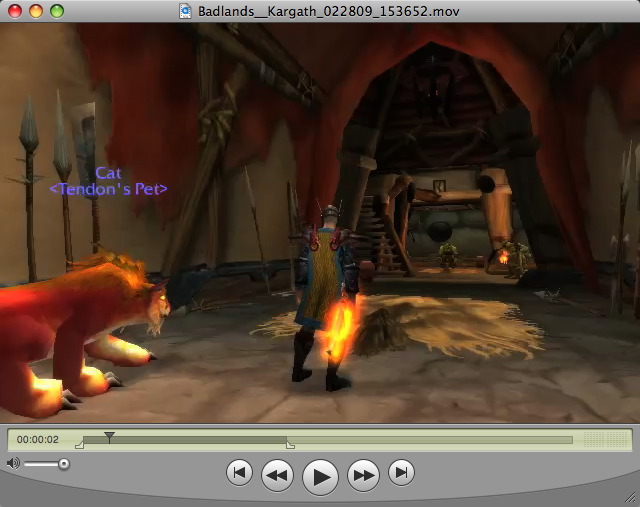This screenshot has height=507, width=640.
Task: Click the playhead marker on the timeline
Action: coord(109,437)
